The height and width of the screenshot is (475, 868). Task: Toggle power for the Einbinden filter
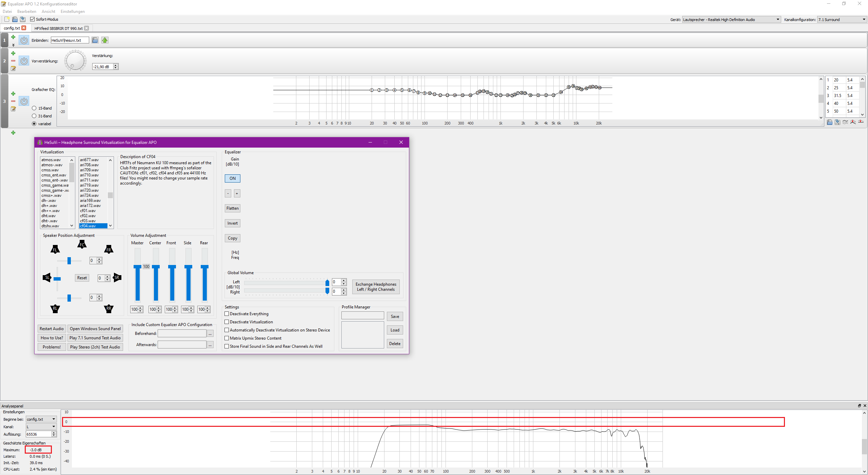click(24, 40)
